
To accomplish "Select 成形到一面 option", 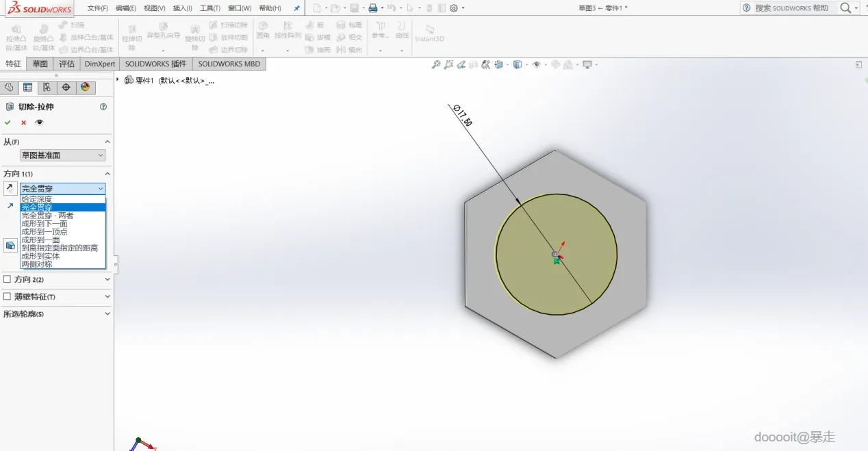I will click(63, 240).
